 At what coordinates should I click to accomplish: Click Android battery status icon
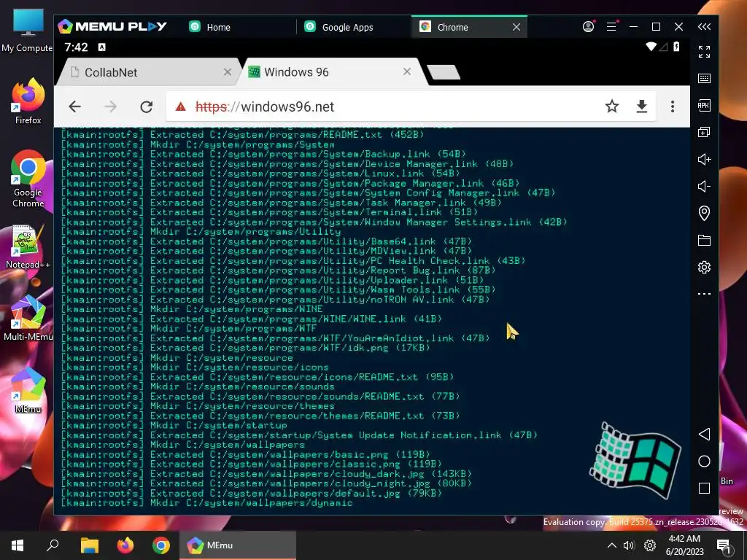(x=676, y=46)
